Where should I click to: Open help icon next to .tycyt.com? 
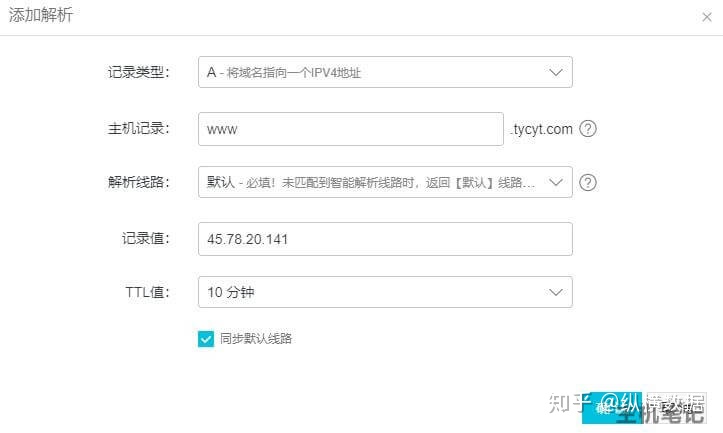pyautogui.click(x=588, y=129)
